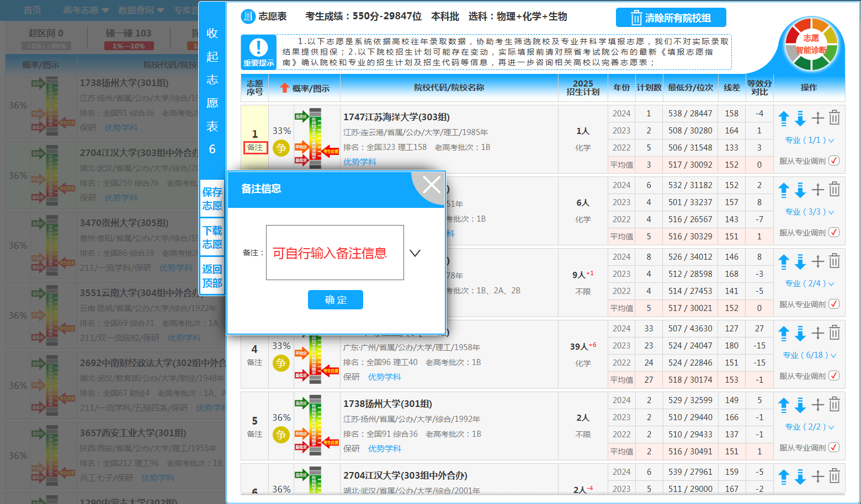Open the 志愿智能诊断 wheel

point(811,45)
